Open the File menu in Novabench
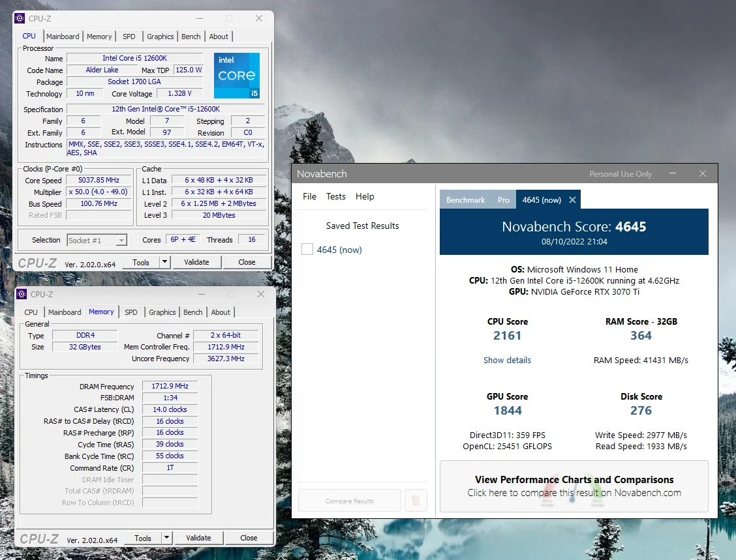The height and width of the screenshot is (560, 736). point(309,196)
